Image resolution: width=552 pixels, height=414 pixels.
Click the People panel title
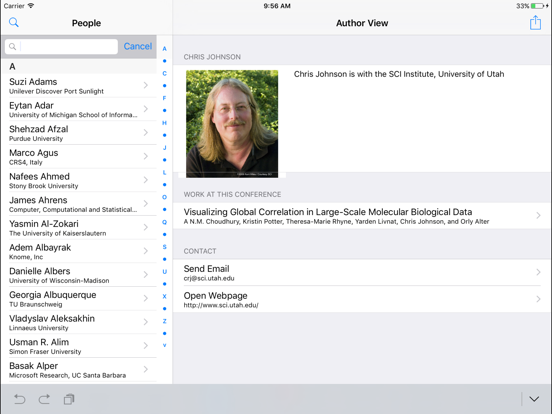[86, 23]
